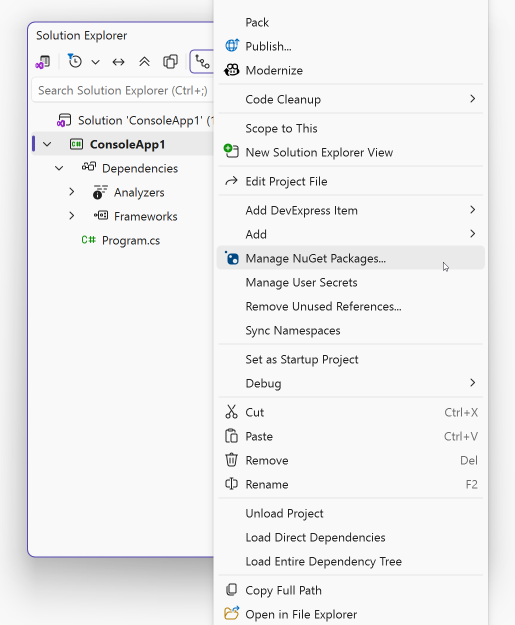Click the Show All Files icon
The image size is (515, 625).
(171, 62)
